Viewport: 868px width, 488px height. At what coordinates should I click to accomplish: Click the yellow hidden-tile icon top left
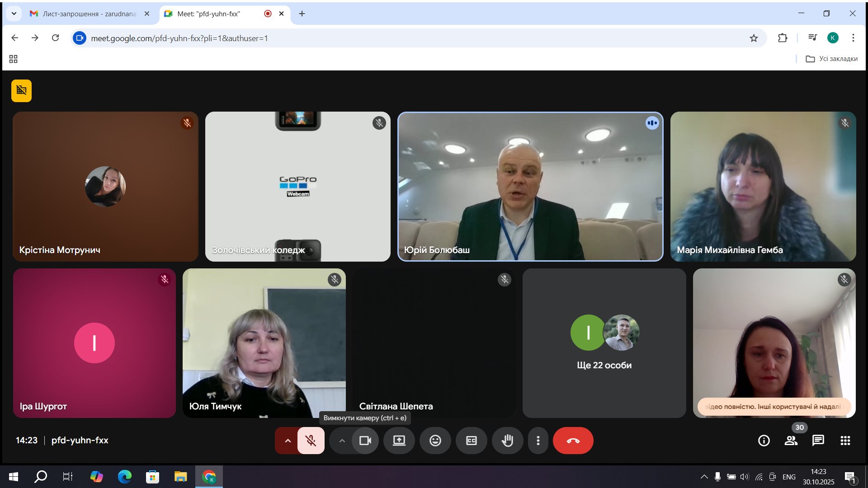[x=21, y=90]
